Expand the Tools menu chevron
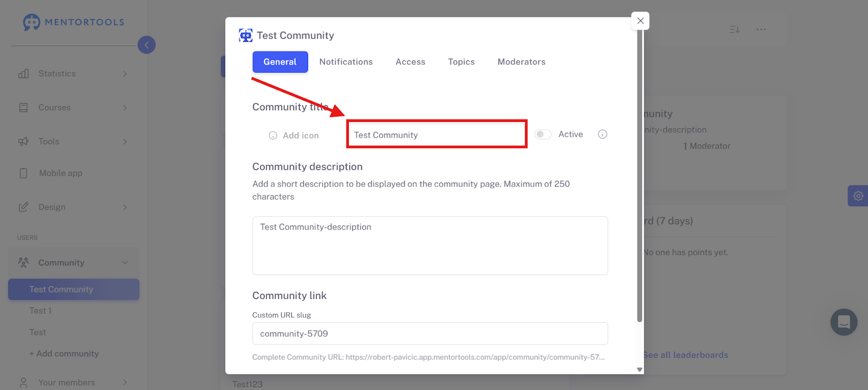The height and width of the screenshot is (390, 868). click(125, 142)
